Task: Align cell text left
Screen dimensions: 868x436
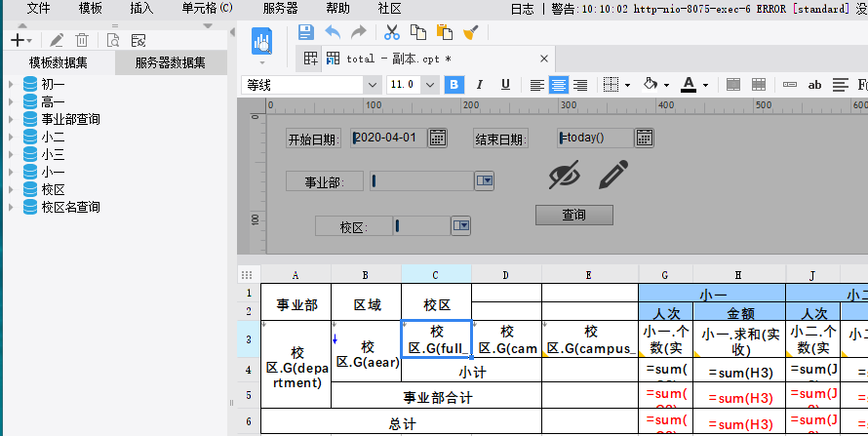Action: click(536, 85)
